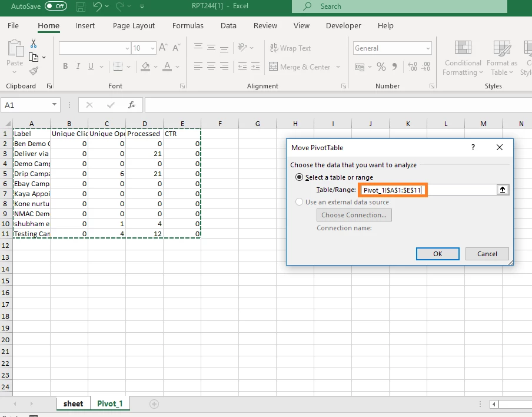Viewport: 532px width, 417px height.
Task: Toggle Bold formatting button
Action: point(65,66)
